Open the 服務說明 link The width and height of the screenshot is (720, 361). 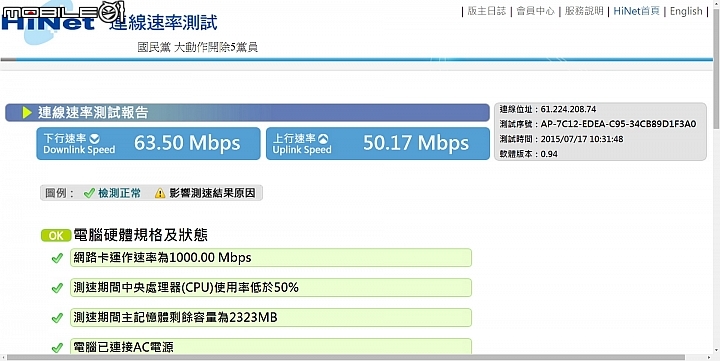(584, 11)
